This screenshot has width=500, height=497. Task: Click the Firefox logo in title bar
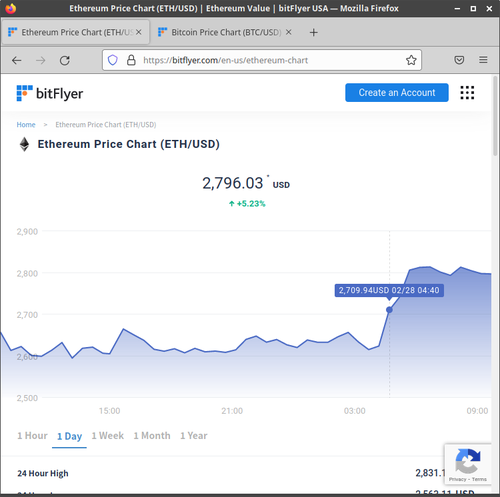[11, 8]
